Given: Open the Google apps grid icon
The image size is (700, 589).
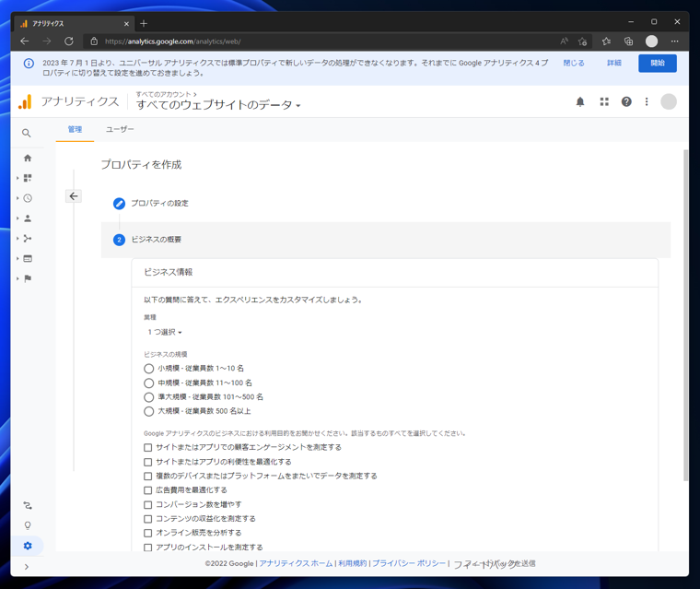Looking at the screenshot, I should [604, 102].
